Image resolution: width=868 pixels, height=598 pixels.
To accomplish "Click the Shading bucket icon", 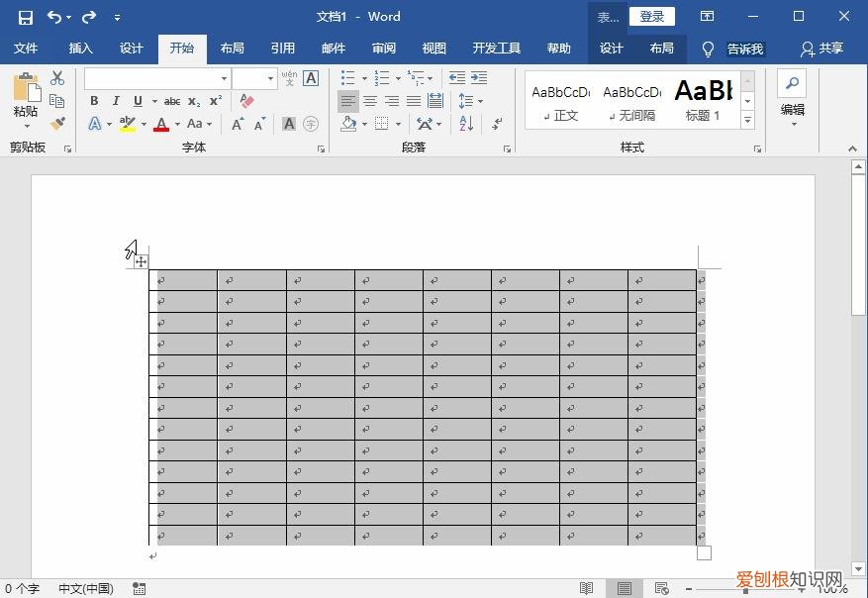I will coord(347,123).
